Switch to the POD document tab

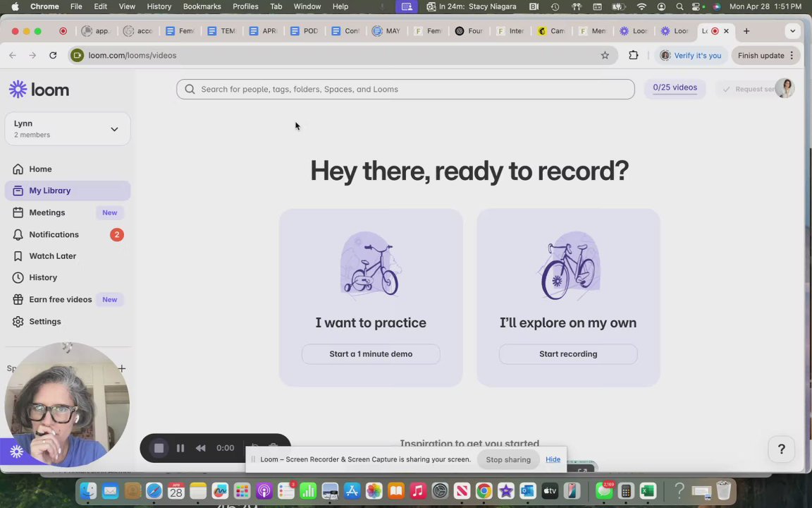(x=304, y=31)
